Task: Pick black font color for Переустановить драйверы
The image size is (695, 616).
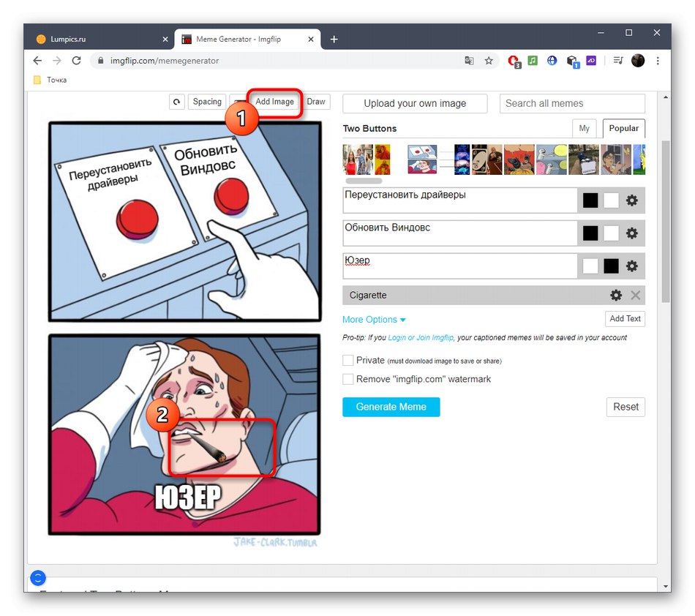Action: (x=590, y=200)
